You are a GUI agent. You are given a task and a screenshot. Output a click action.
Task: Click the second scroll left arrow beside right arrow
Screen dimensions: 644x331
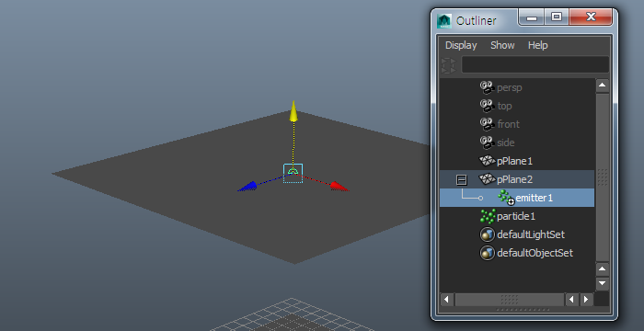[572, 300]
